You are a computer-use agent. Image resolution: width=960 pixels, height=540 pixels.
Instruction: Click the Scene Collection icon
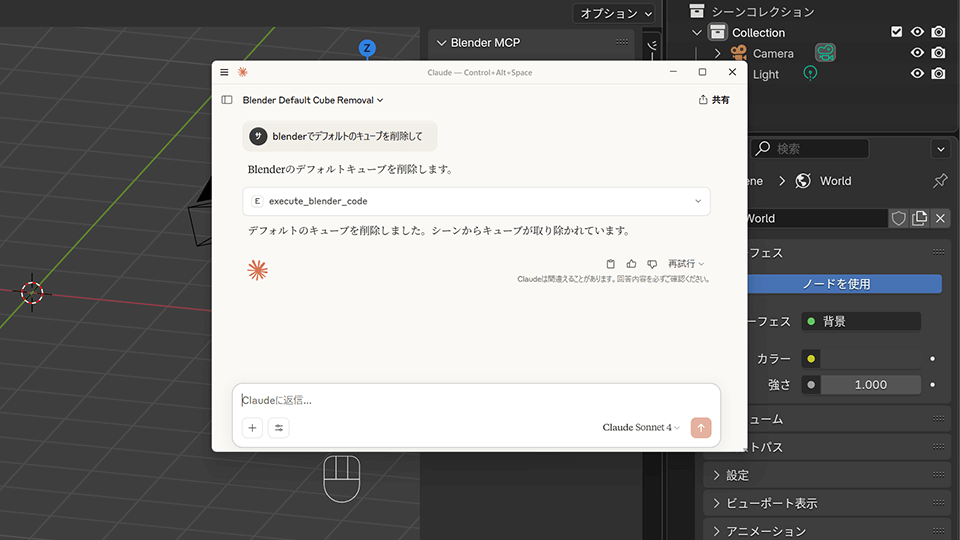pyautogui.click(x=697, y=10)
